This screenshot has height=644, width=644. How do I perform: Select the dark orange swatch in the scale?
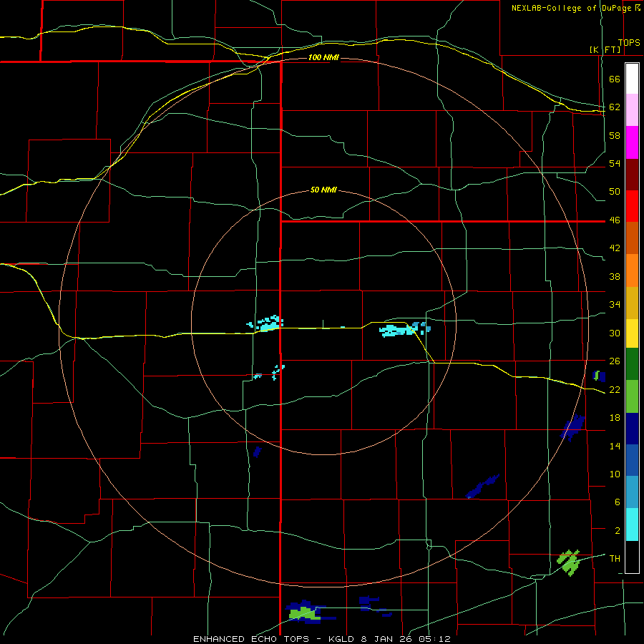(x=632, y=238)
